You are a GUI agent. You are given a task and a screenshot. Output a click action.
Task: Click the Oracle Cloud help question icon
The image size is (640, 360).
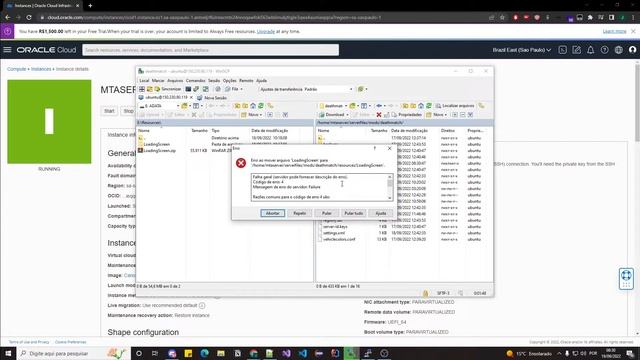(604, 50)
